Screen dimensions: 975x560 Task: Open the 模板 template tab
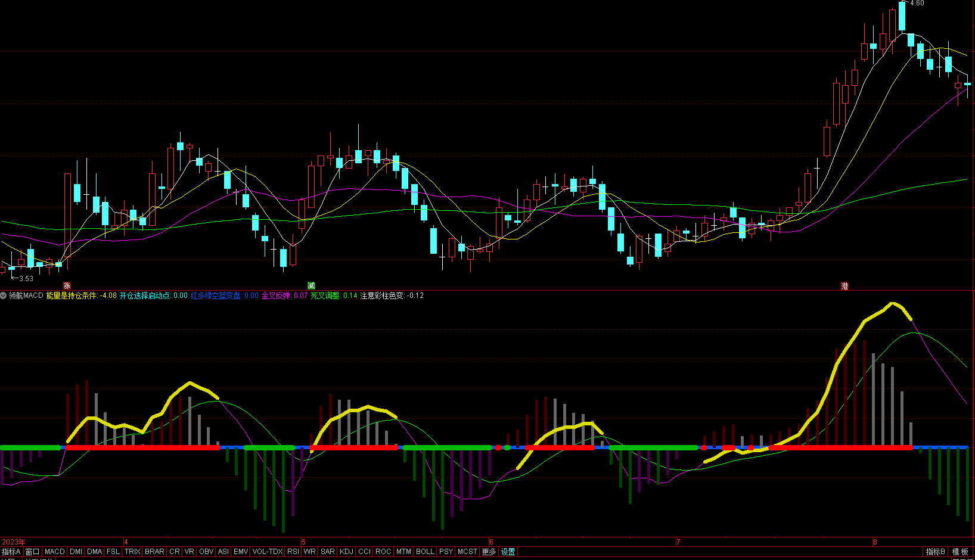point(960,552)
